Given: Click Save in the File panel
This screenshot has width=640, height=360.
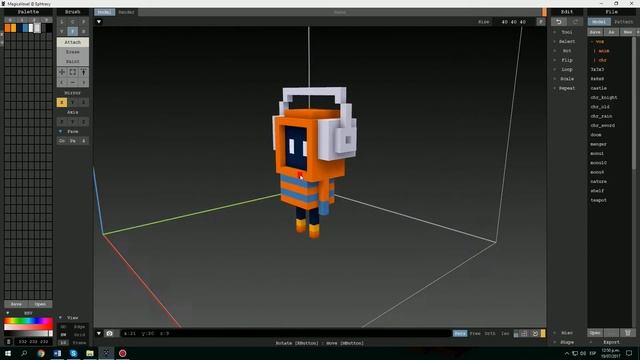Looking at the screenshot, I should click(595, 32).
